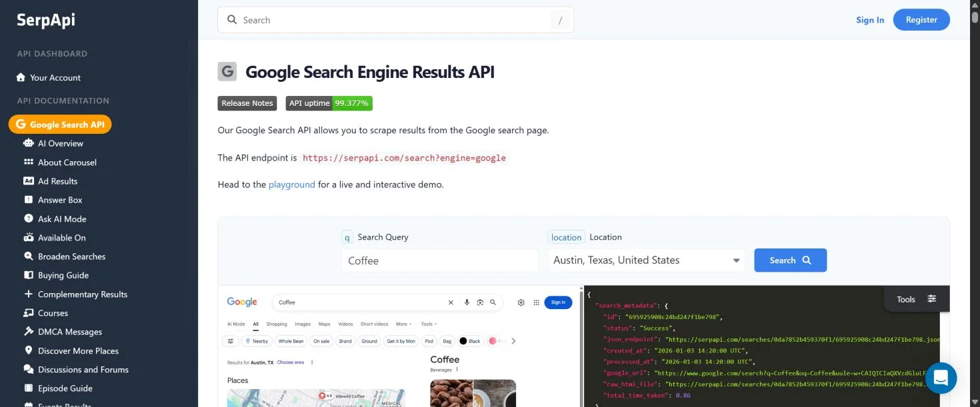Select Discussions and Forums chat icon

tap(29, 369)
